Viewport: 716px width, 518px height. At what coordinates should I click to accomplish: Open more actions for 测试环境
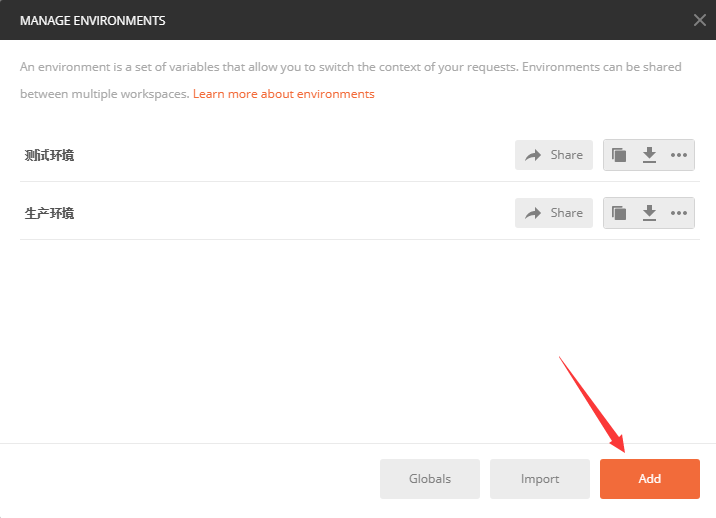pyautogui.click(x=679, y=155)
